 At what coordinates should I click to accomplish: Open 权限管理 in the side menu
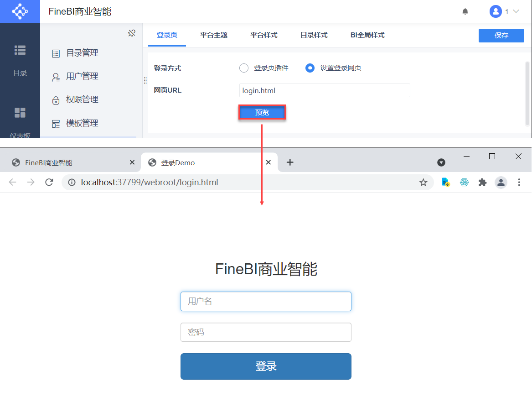82,99
